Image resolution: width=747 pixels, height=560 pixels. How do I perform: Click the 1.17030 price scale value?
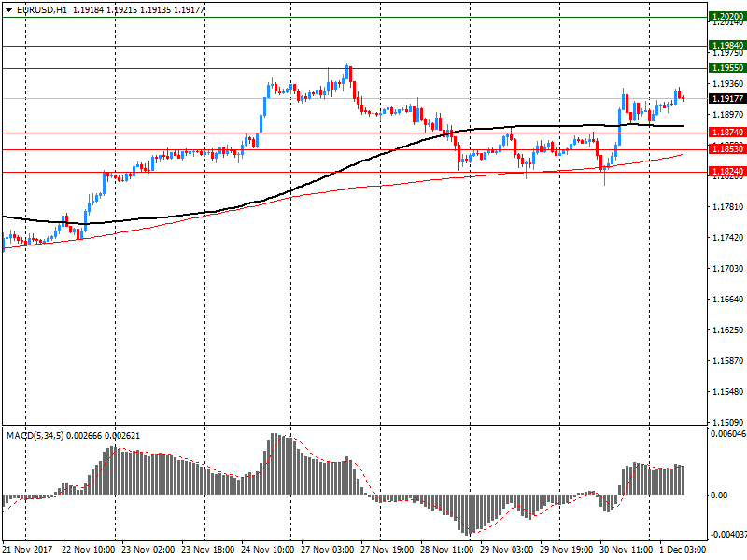727,269
